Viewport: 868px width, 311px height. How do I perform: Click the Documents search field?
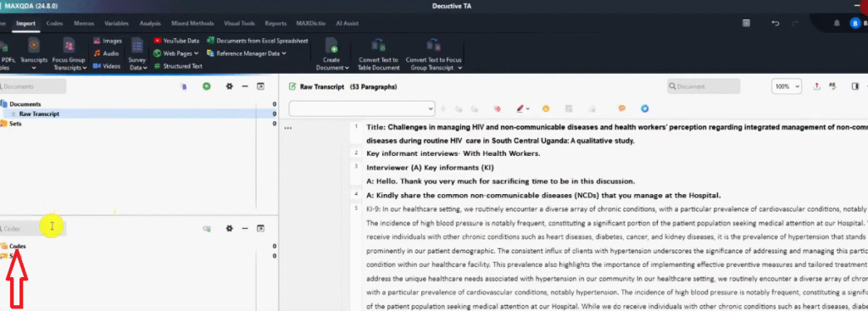click(x=33, y=86)
